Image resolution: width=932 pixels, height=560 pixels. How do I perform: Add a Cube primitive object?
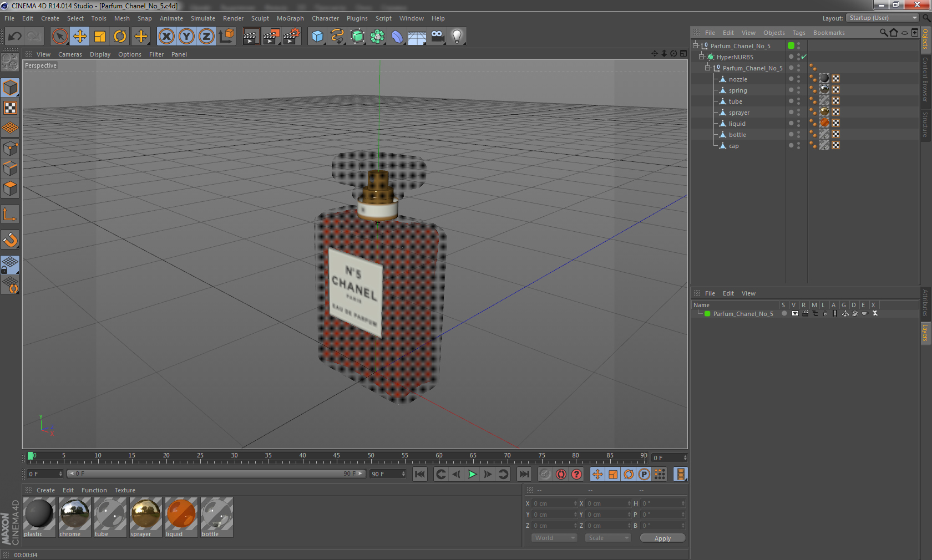(x=317, y=37)
